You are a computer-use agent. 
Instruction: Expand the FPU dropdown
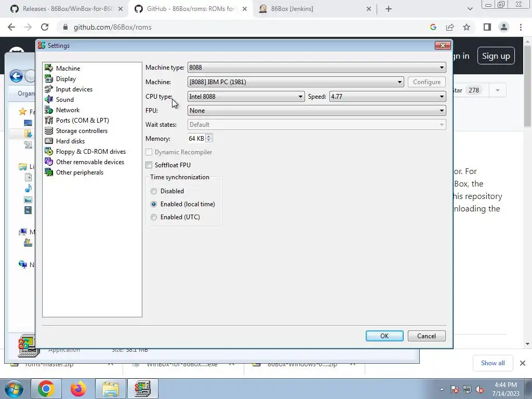pos(316,111)
